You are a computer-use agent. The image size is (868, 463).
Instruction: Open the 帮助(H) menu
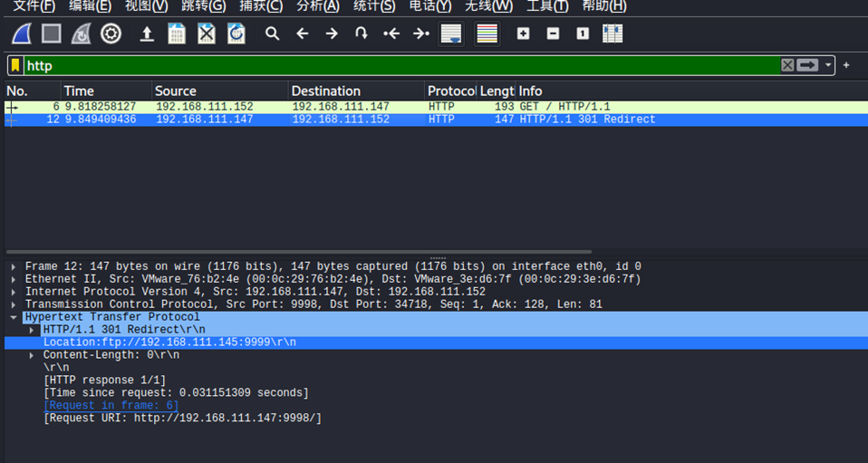click(x=604, y=6)
